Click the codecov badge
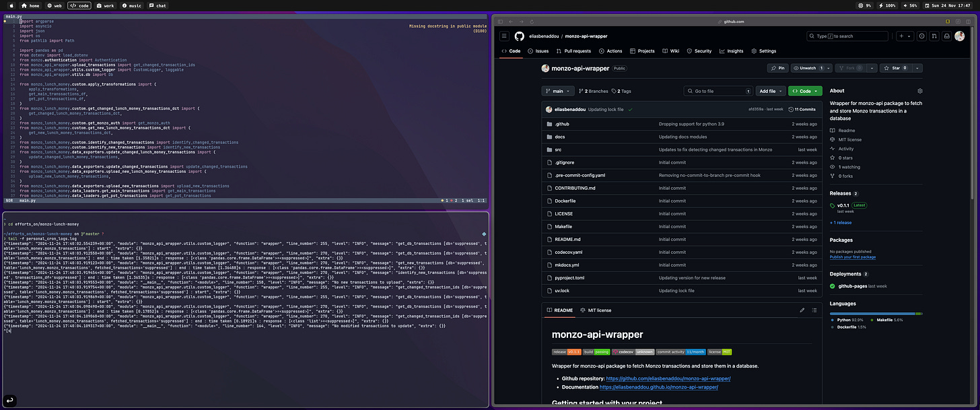The width and height of the screenshot is (980, 410). (633, 351)
